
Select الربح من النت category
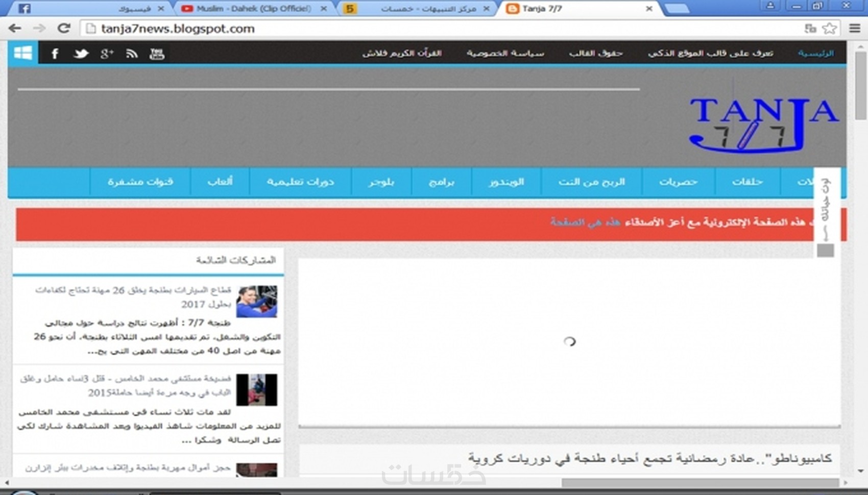(591, 182)
